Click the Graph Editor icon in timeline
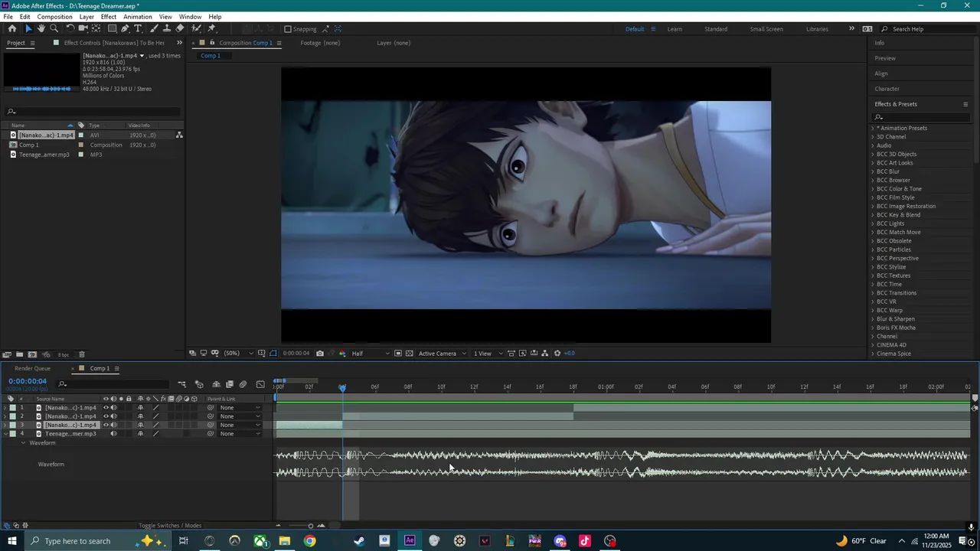 [x=261, y=384]
